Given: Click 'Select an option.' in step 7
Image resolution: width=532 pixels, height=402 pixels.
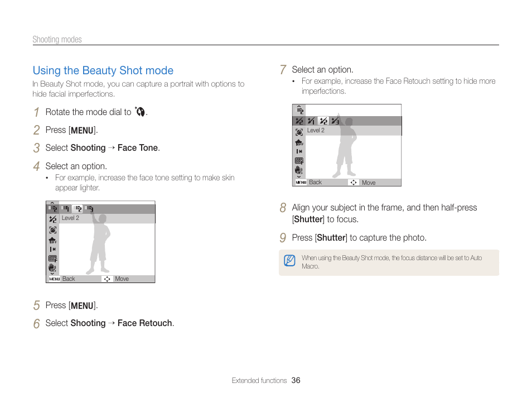Looking at the screenshot, I should tap(322, 70).
